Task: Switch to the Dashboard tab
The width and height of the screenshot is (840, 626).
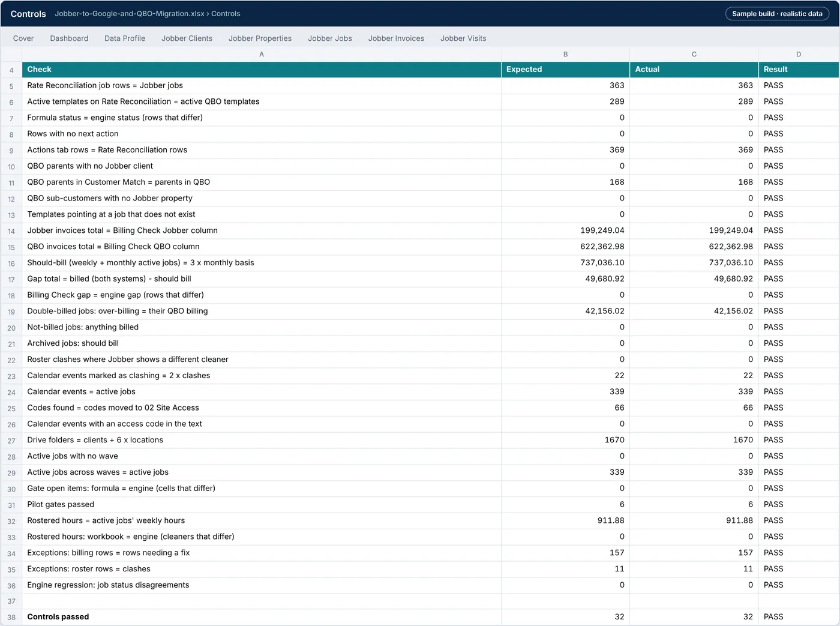Action: click(69, 38)
